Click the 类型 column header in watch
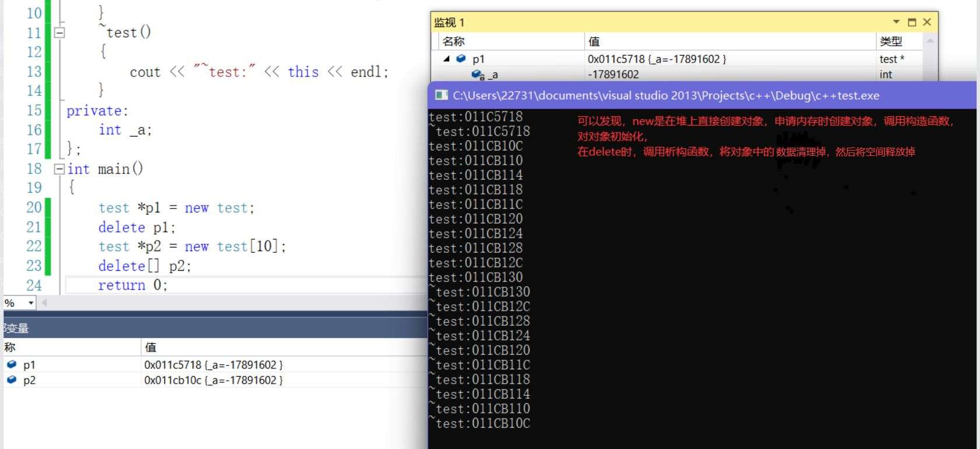980x449 pixels. [891, 41]
